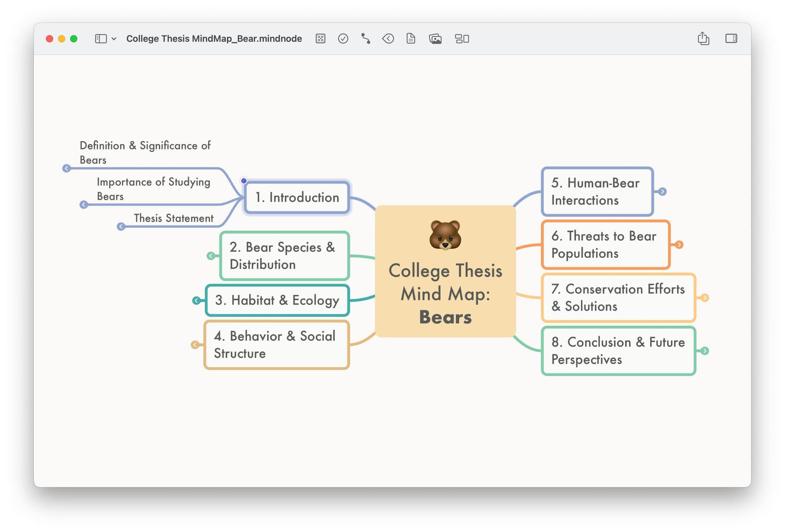Select the 8. Conclusion & Future Perspectives node
Screen dimensions: 785x532
[x=617, y=351]
